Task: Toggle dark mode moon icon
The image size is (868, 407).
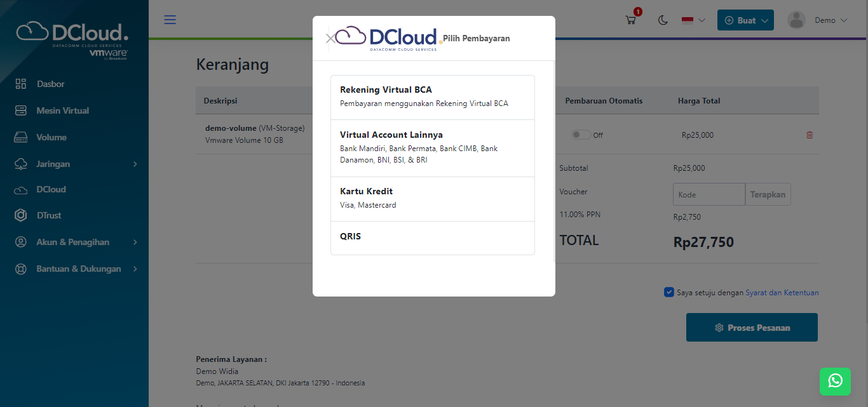Action: (x=663, y=20)
